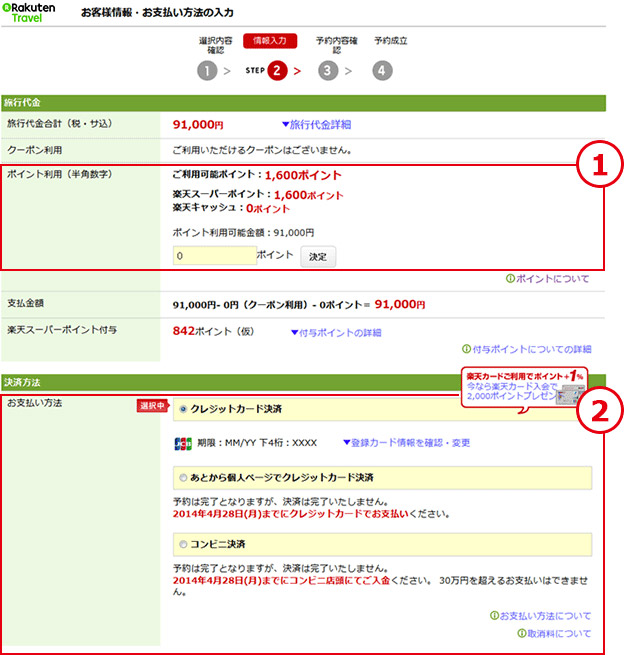Click the red 選択中 badge

(152, 406)
